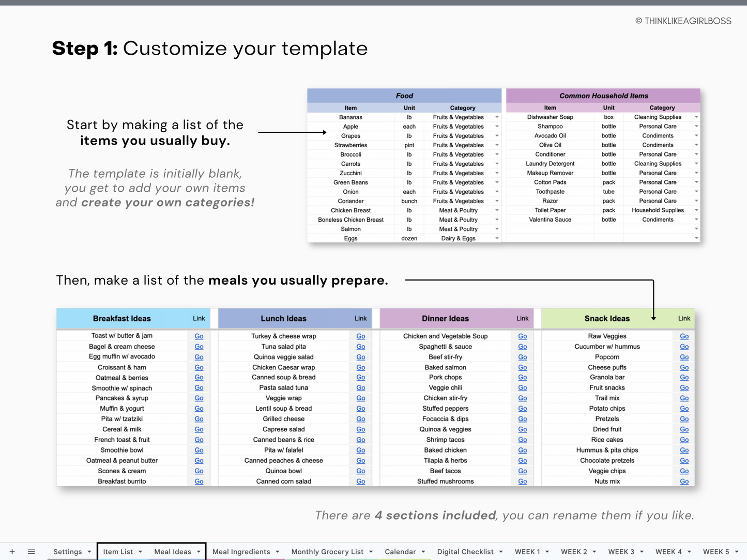Select the Meal Ideas sheet tab
Screen dimensions: 747x560
tap(173, 552)
